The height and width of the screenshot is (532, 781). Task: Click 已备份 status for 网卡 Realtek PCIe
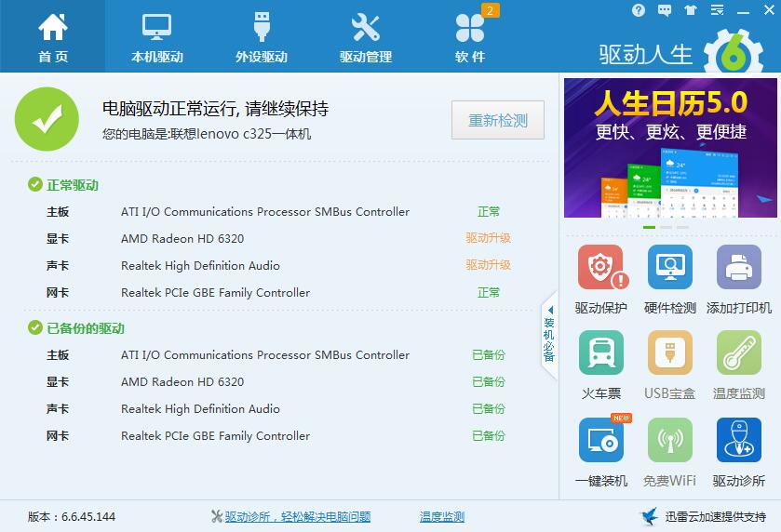tap(488, 435)
